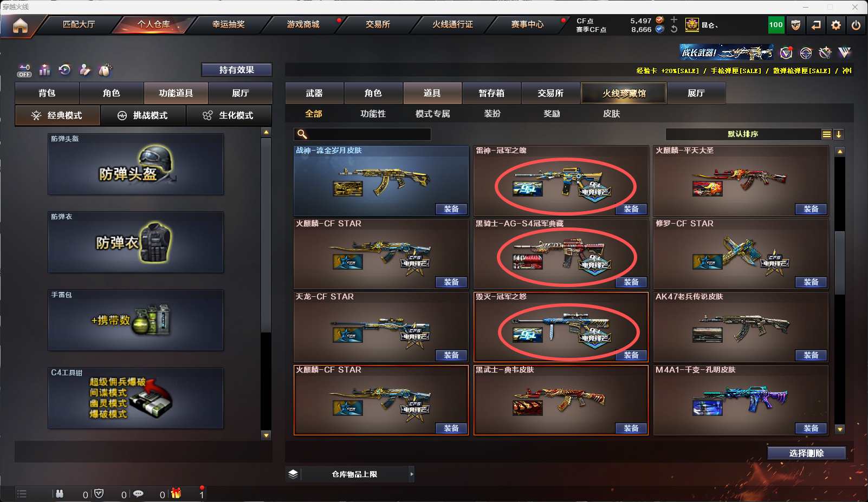Expand the 仓库物品上限 arrow
Screen dimensions: 868x502
tap(412, 474)
